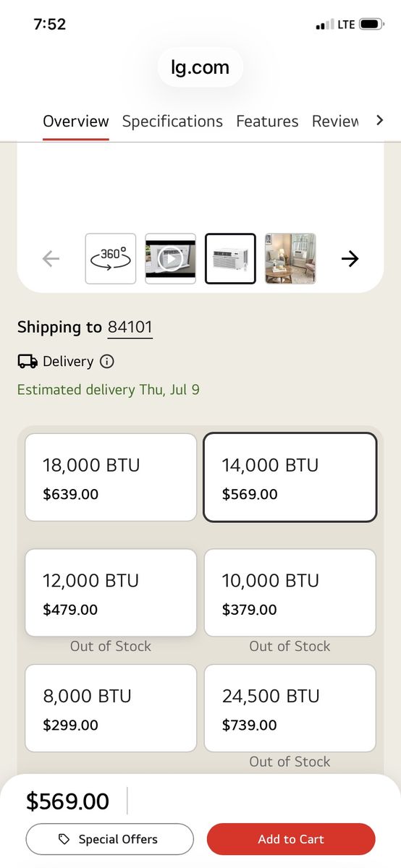Choose the 14,000 BTU option
This screenshot has height=868, width=401.
(x=290, y=477)
